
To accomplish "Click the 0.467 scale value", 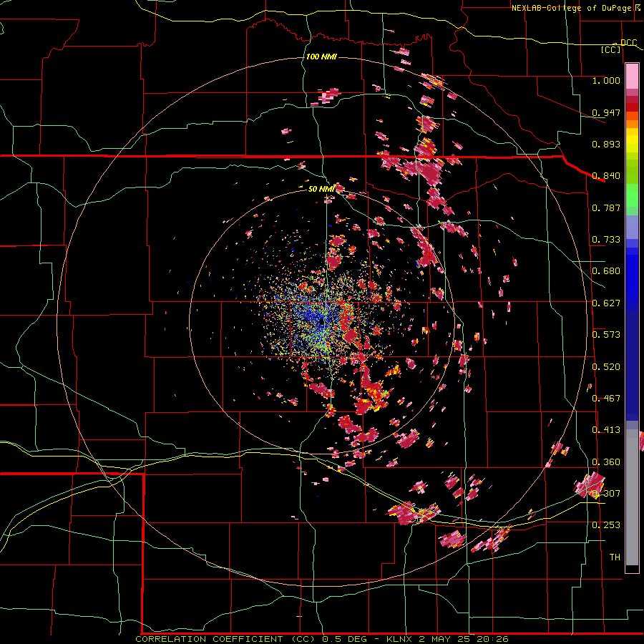I will pyautogui.click(x=606, y=399).
